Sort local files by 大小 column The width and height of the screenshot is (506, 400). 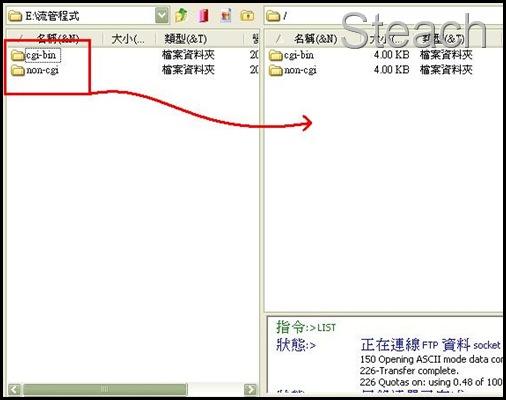click(x=129, y=39)
